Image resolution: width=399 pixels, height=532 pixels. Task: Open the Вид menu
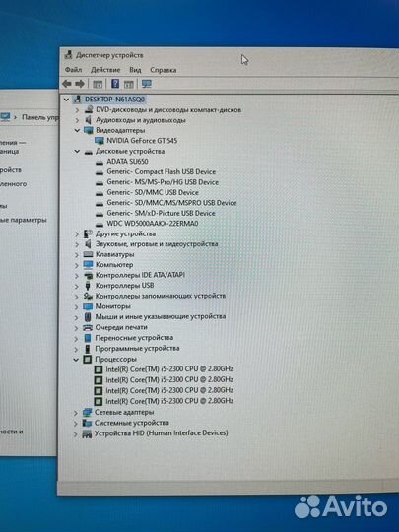(x=135, y=70)
